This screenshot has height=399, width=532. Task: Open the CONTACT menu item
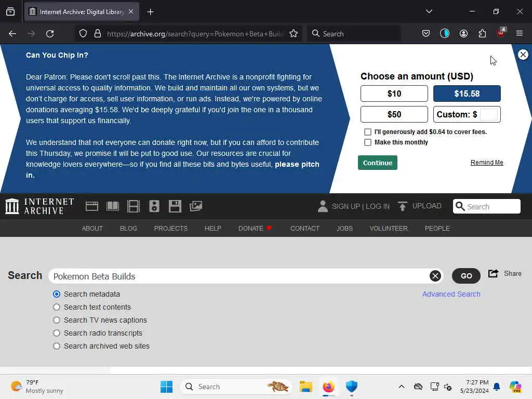(x=304, y=229)
